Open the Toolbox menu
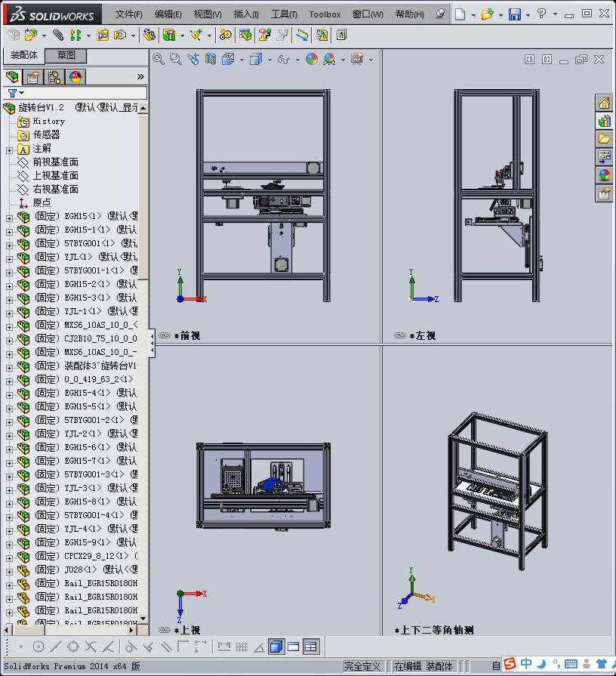The height and width of the screenshot is (676, 616). tap(325, 14)
